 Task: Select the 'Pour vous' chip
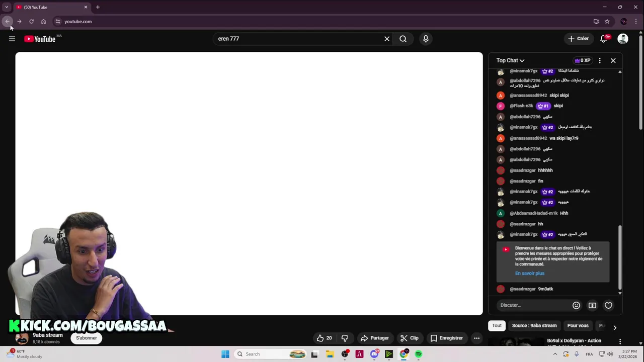pyautogui.click(x=578, y=326)
